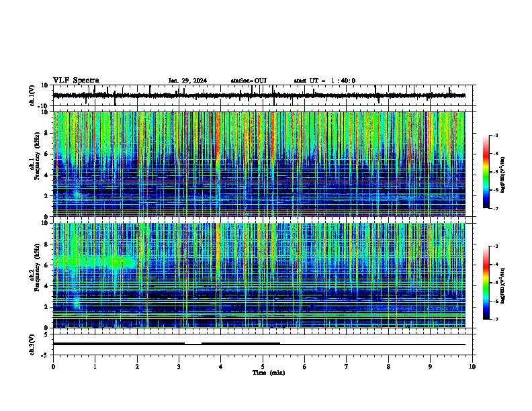This screenshot has width=532, height=411.
Task: Click the "ch.1(V)" waveform axis label
Action: 32,95
